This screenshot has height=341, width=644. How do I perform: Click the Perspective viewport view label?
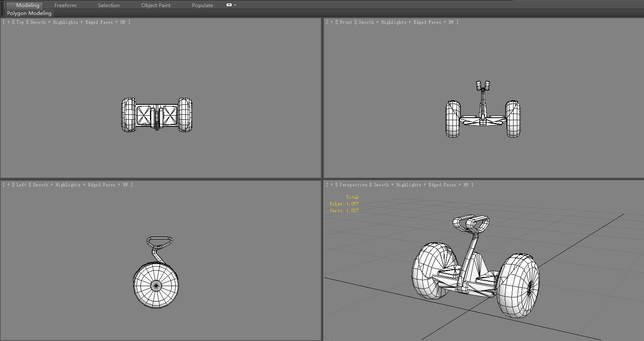click(353, 185)
